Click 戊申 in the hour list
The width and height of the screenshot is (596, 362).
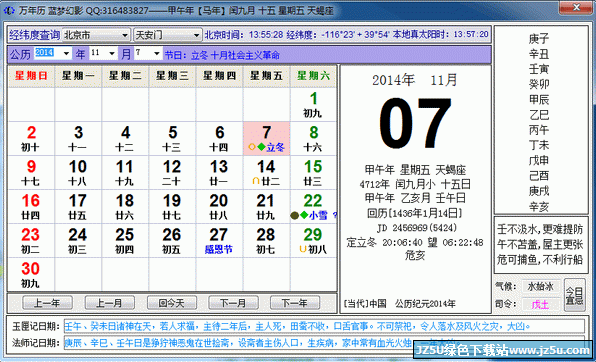click(x=539, y=160)
